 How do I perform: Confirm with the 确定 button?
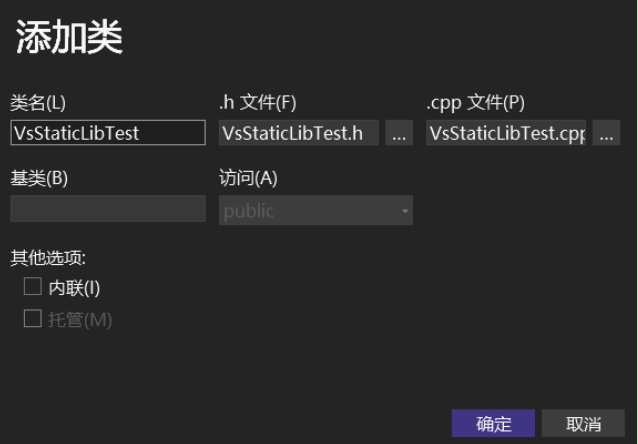tap(493, 423)
